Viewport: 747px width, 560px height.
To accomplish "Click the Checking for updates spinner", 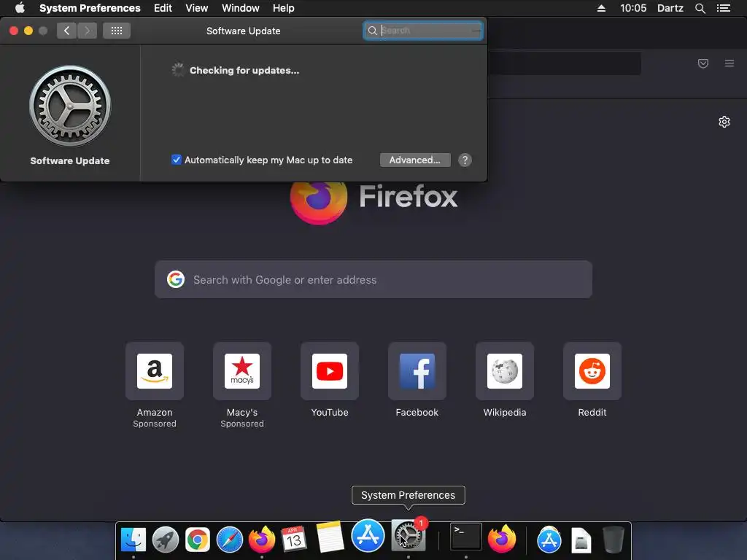I will pos(178,70).
